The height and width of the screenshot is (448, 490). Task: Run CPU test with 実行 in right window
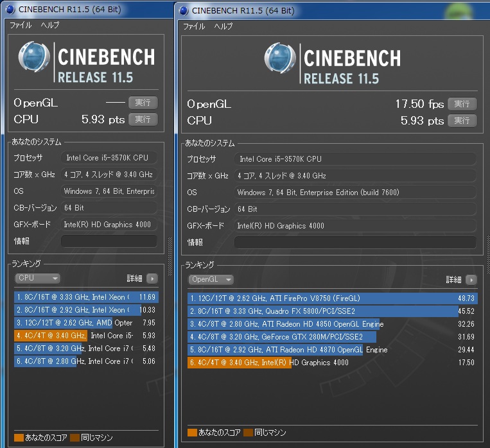[x=462, y=121]
